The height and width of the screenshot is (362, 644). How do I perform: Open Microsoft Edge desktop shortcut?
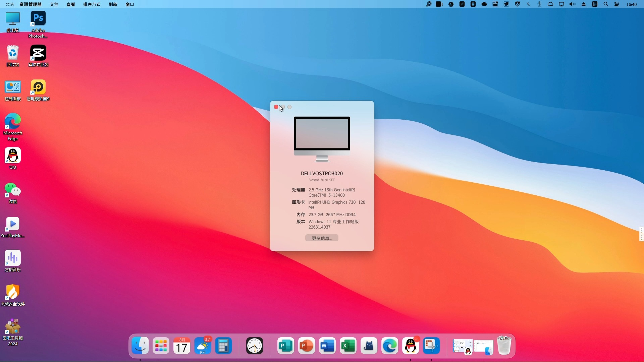tap(13, 127)
